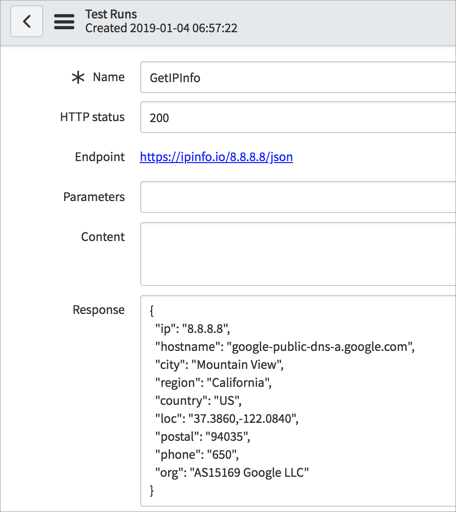This screenshot has height=512, width=456.
Task: Click the Content label
Action: 103,237
